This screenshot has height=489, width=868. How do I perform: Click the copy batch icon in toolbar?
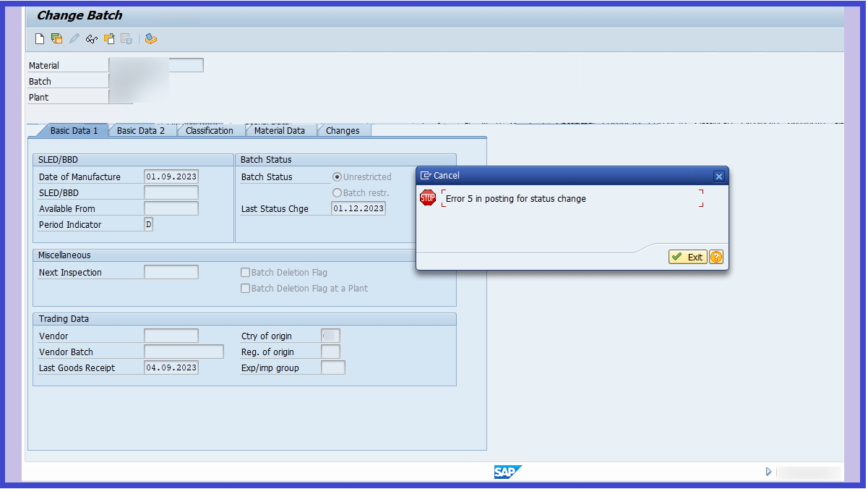(x=109, y=39)
